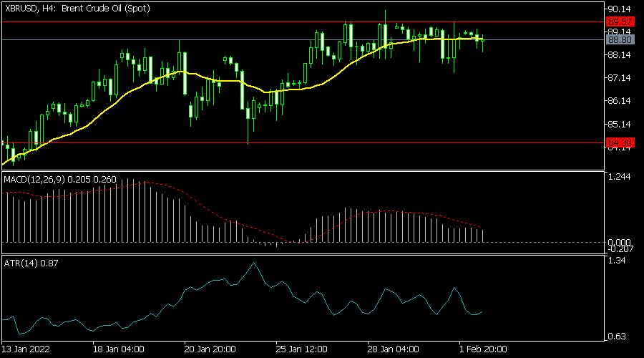This screenshot has width=644, height=358.
Task: Click the MACD(12,26,9) 0.205 0.260 indicator label
Action: [60, 180]
